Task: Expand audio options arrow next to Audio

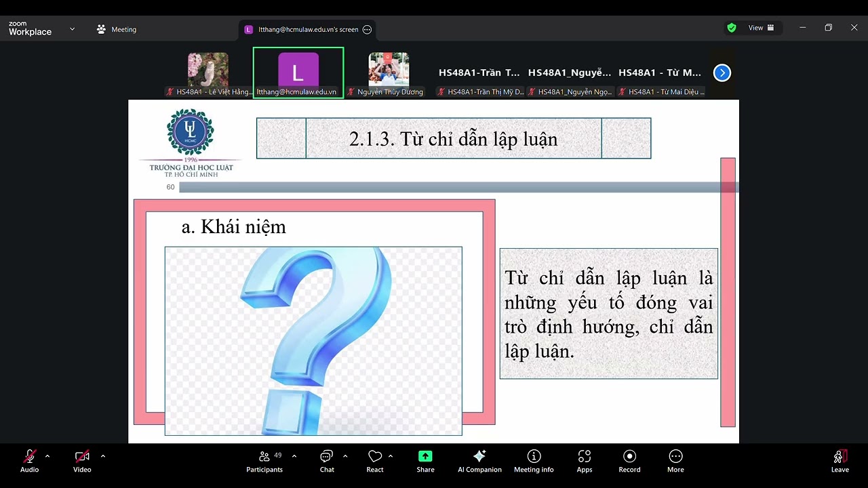Action: click(47, 456)
